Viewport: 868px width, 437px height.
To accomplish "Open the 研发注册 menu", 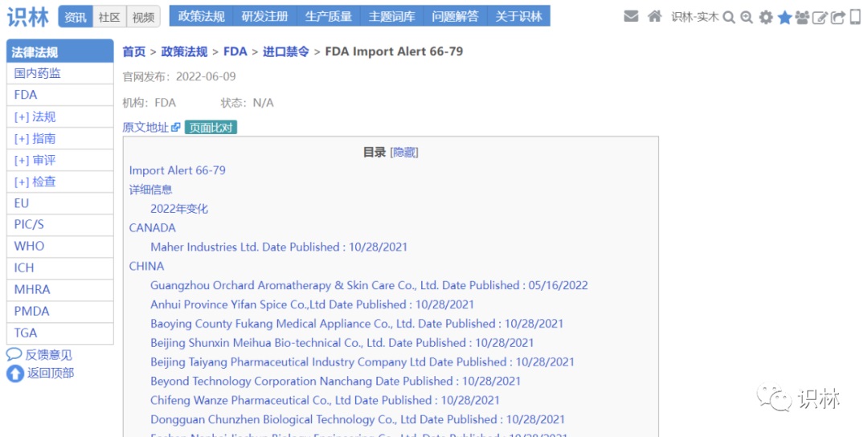I will [265, 17].
